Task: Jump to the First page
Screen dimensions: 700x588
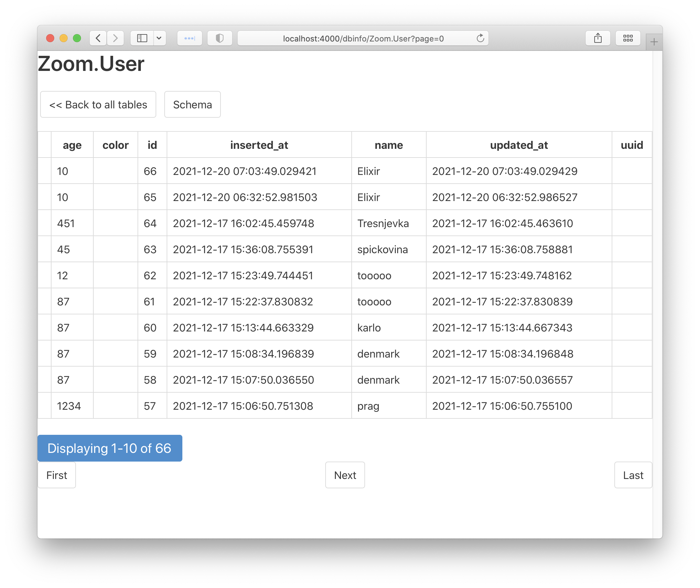Action: pos(57,475)
